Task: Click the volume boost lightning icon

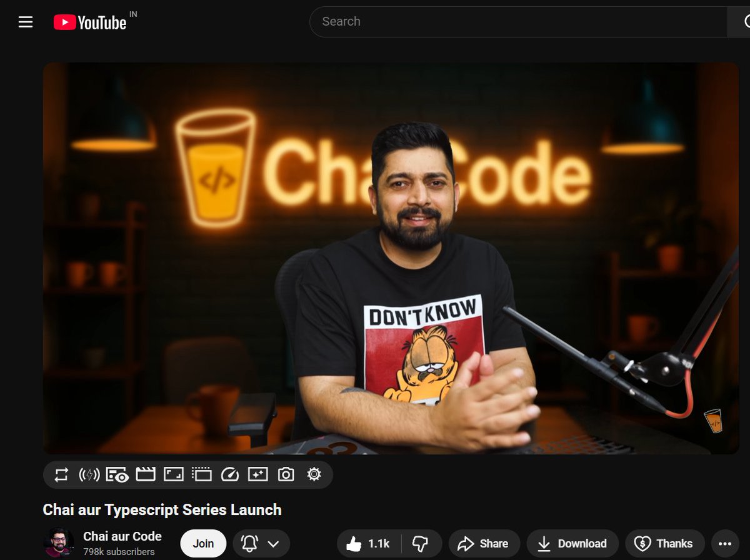Action: click(x=89, y=475)
